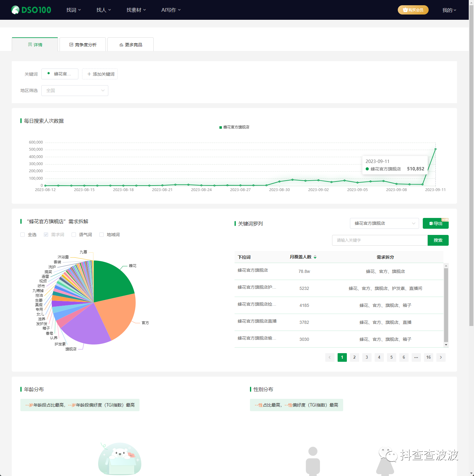Click the legend marker for 蜂花官方旗舰店

coord(221,127)
